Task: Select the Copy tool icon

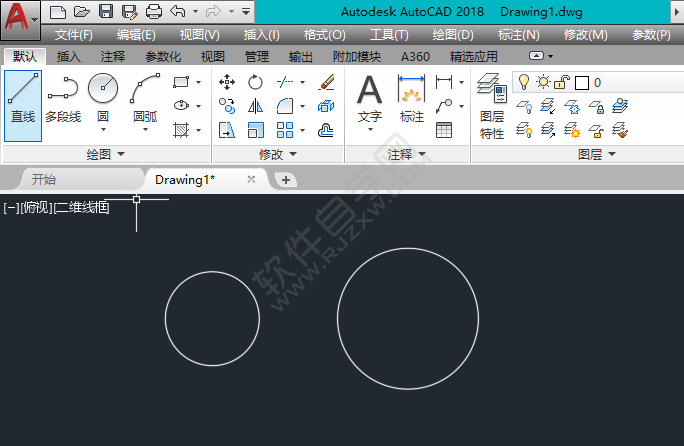Action: pyautogui.click(x=227, y=106)
